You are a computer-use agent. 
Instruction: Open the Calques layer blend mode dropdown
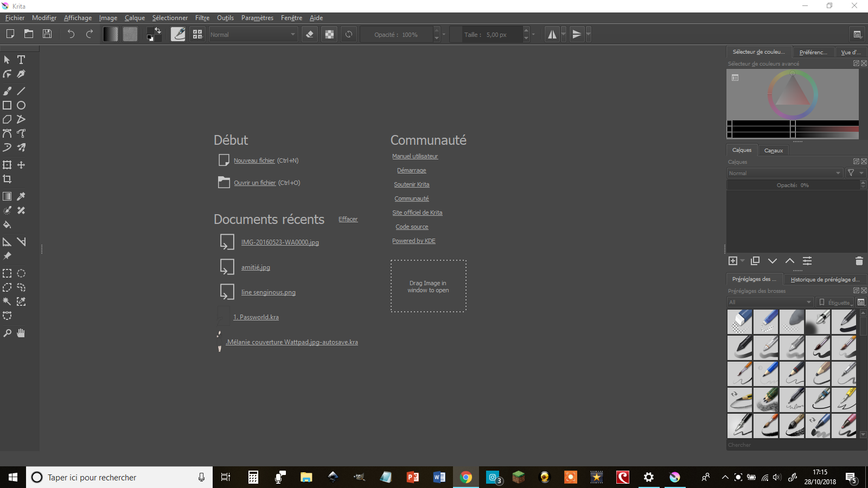pyautogui.click(x=784, y=173)
